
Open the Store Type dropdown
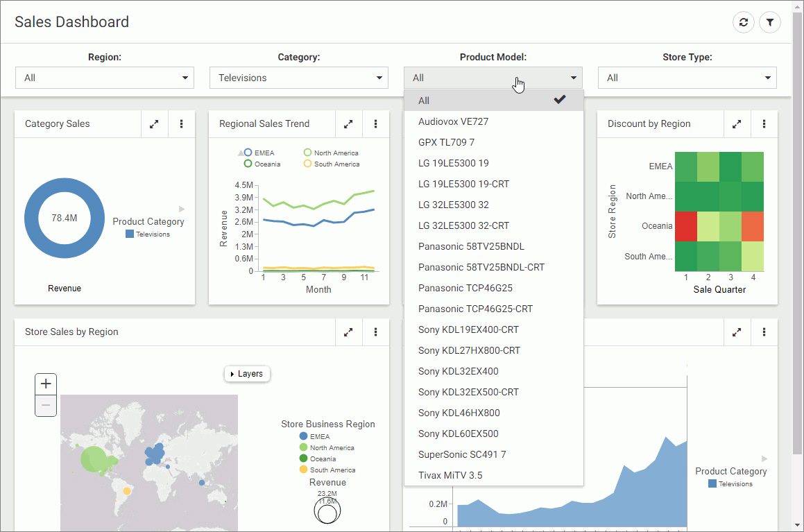[687, 78]
